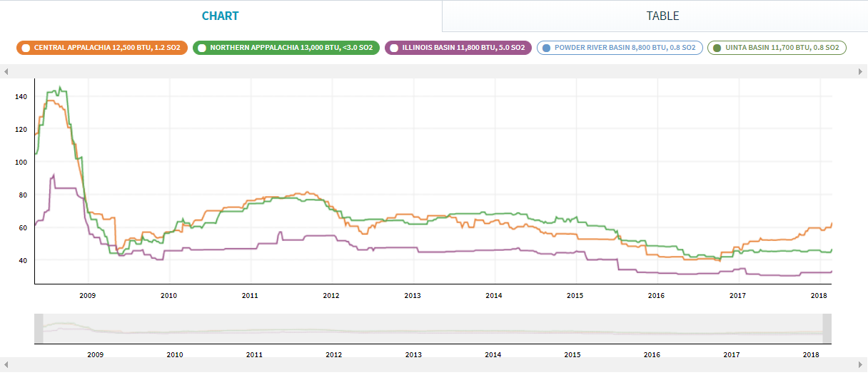Toggle Illinois Basin 11,800 BTU series

pyautogui.click(x=458, y=48)
